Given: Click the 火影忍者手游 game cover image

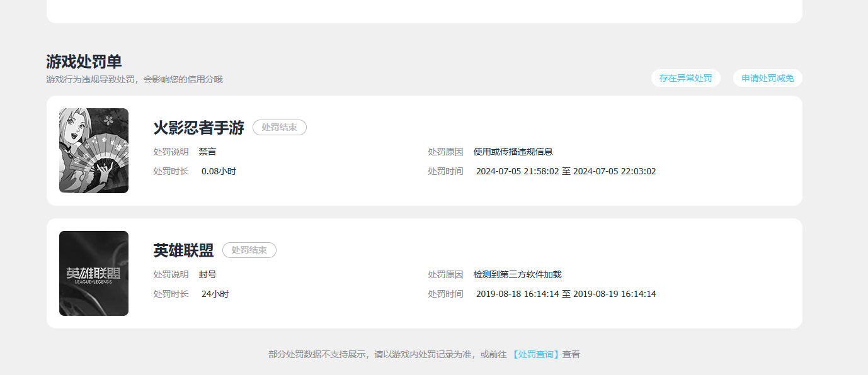Looking at the screenshot, I should pyautogui.click(x=93, y=150).
